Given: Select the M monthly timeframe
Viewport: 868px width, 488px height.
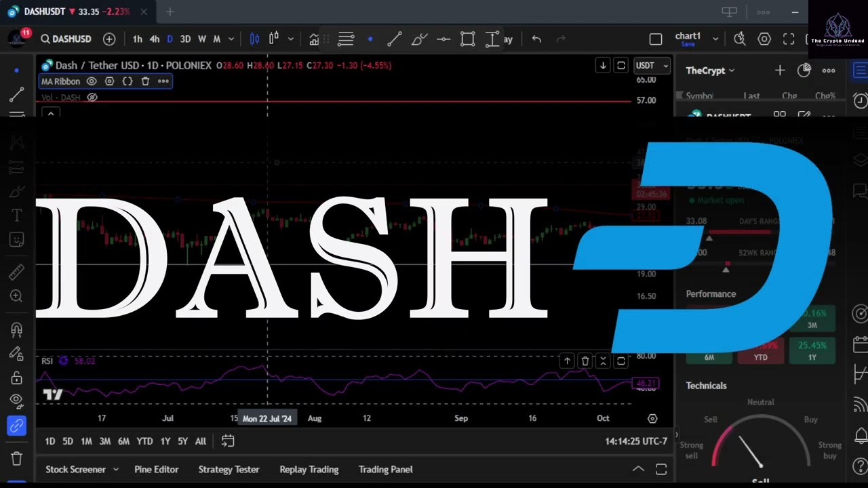Looking at the screenshot, I should 217,39.
